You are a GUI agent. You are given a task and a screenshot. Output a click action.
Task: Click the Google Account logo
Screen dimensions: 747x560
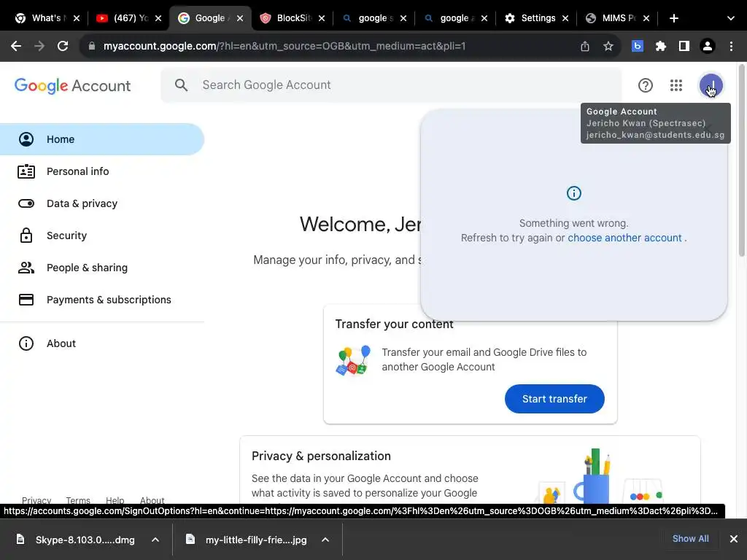(x=72, y=86)
